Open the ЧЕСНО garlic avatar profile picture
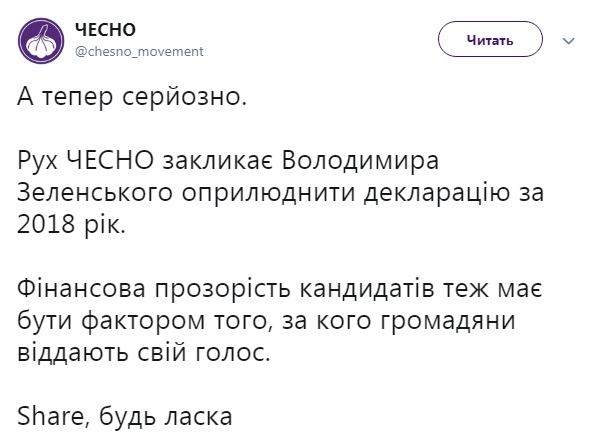596x433 pixels. tap(41, 41)
